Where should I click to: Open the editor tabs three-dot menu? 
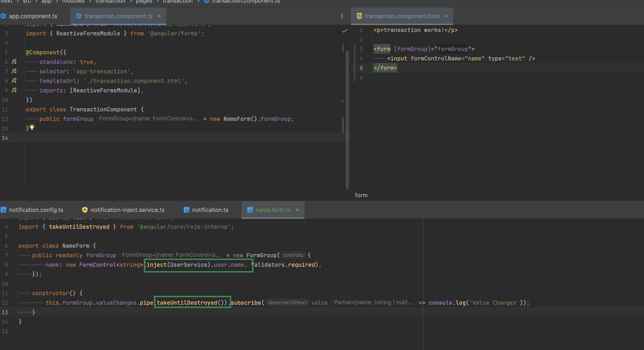pos(342,16)
